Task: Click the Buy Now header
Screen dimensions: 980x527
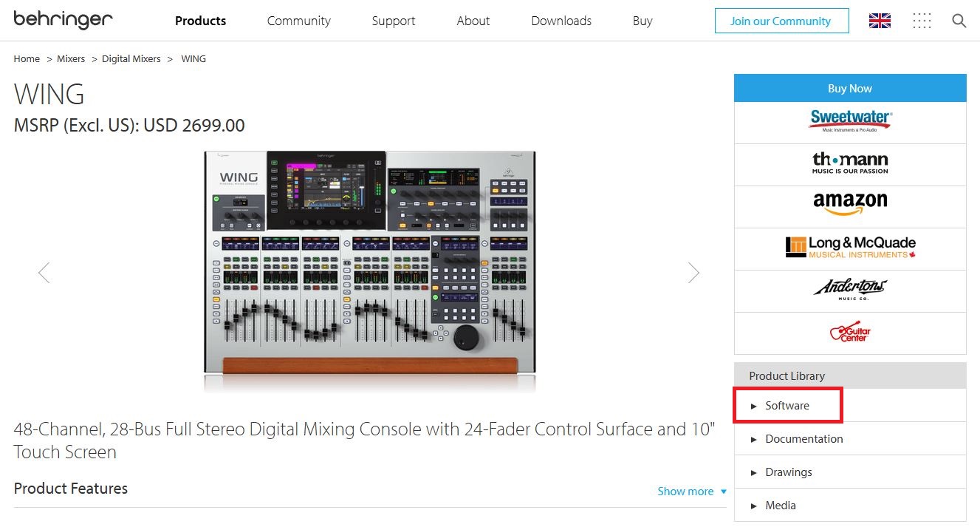Action: (x=850, y=88)
